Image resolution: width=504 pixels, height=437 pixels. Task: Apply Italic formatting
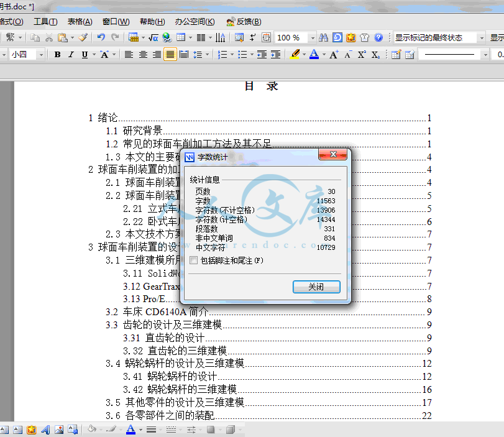[71, 55]
